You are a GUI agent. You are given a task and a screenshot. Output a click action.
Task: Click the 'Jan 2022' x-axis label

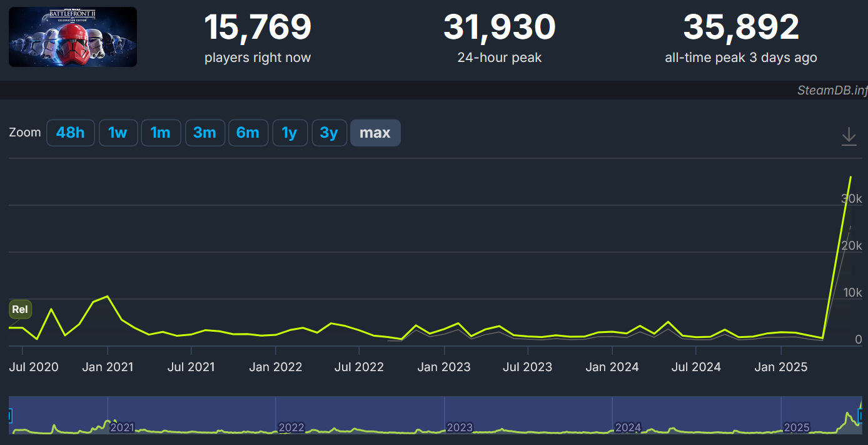pos(276,367)
